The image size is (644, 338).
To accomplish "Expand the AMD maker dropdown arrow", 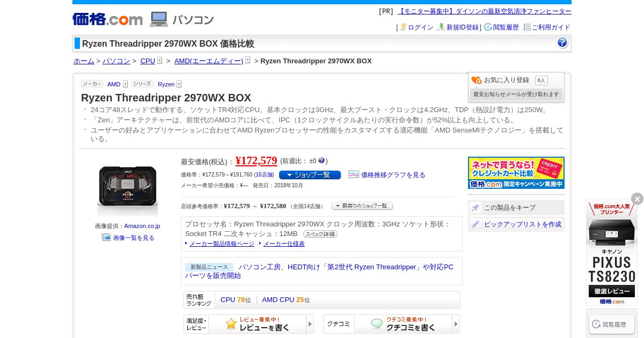I will click(125, 84).
